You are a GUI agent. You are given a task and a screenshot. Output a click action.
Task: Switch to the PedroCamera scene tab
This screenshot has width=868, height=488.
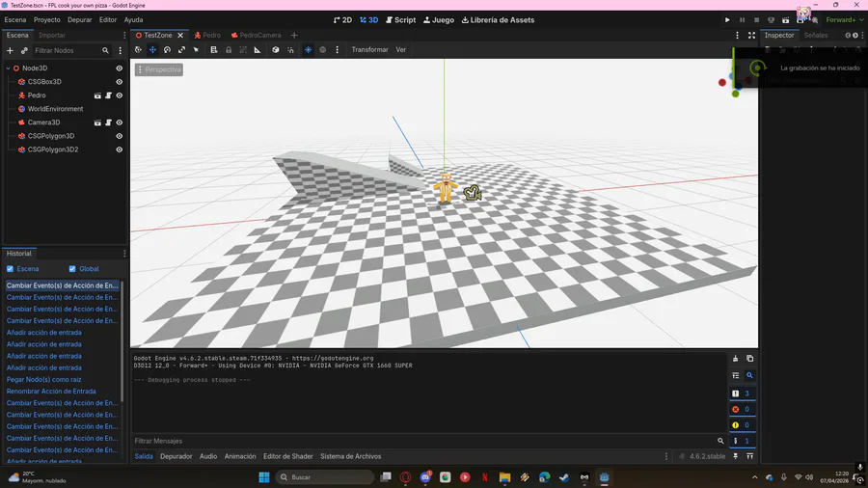click(x=256, y=35)
